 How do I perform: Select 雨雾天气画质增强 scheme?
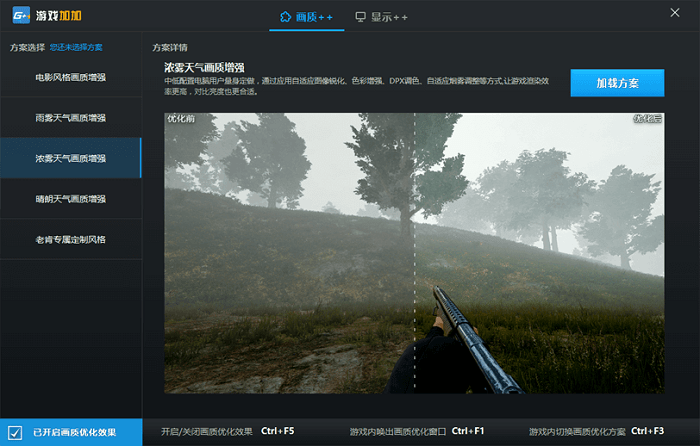pos(71,118)
